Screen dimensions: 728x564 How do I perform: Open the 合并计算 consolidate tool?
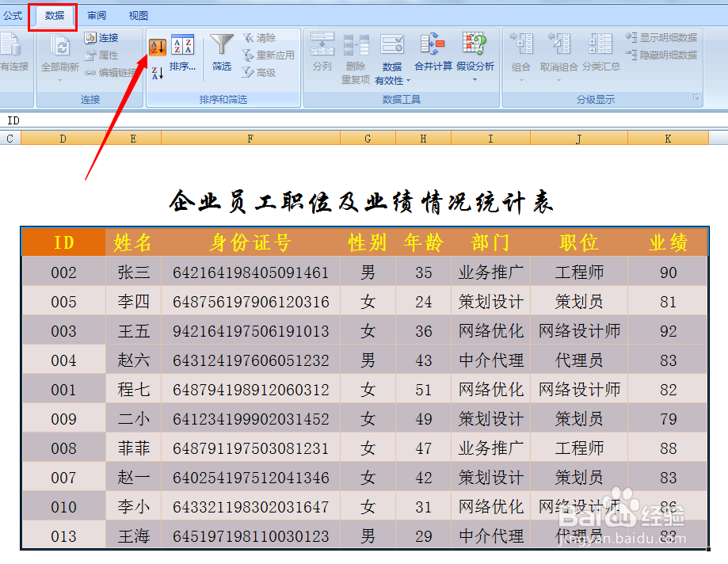[431, 44]
